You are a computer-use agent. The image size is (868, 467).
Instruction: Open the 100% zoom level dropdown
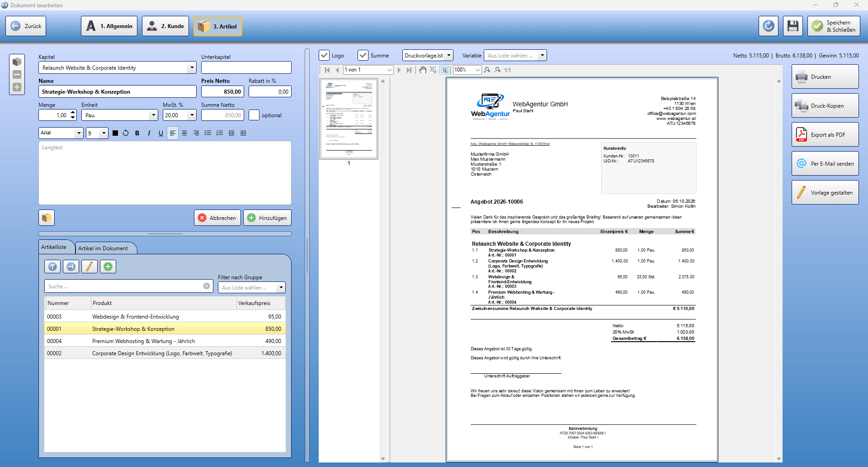[477, 70]
